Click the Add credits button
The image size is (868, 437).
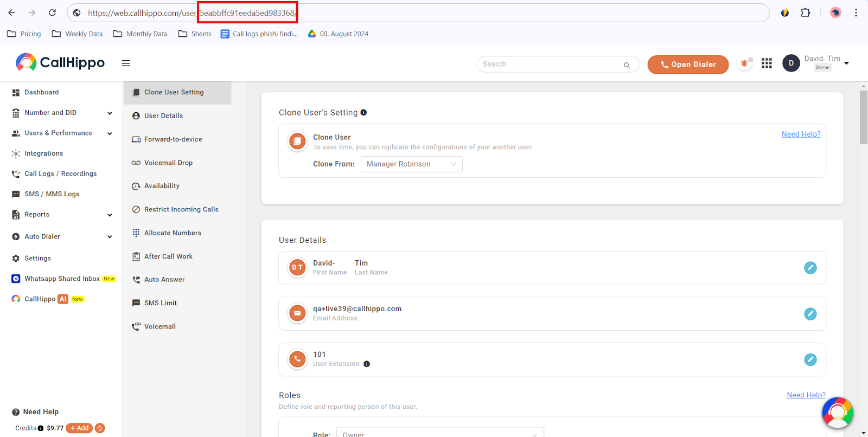pyautogui.click(x=79, y=428)
